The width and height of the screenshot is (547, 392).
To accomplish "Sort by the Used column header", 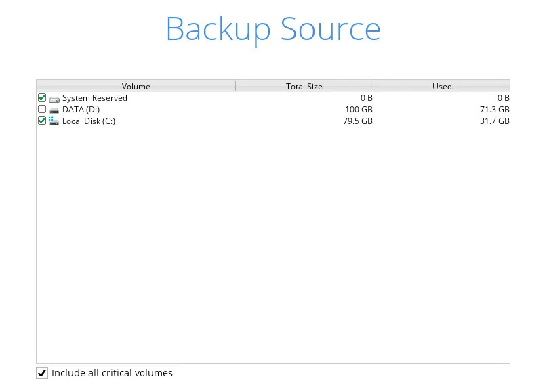I will [442, 86].
